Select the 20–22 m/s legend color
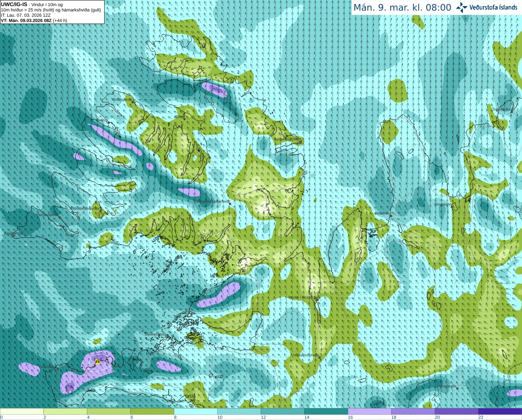This screenshot has width=522, height=420. (x=457, y=411)
